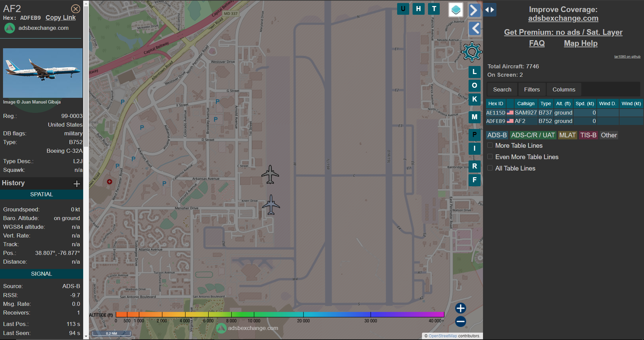This screenshot has width=644, height=340.
Task: Click the P map button
Action: (x=475, y=135)
